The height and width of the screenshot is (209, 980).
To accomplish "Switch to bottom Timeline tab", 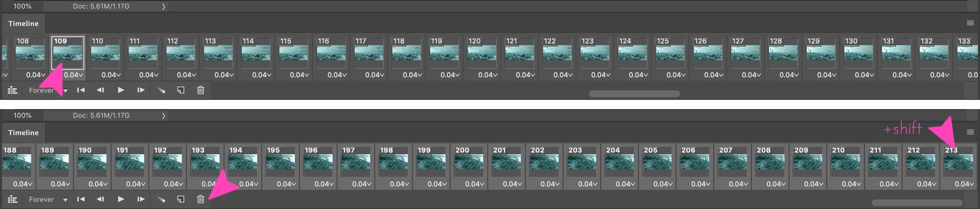I will click(24, 133).
